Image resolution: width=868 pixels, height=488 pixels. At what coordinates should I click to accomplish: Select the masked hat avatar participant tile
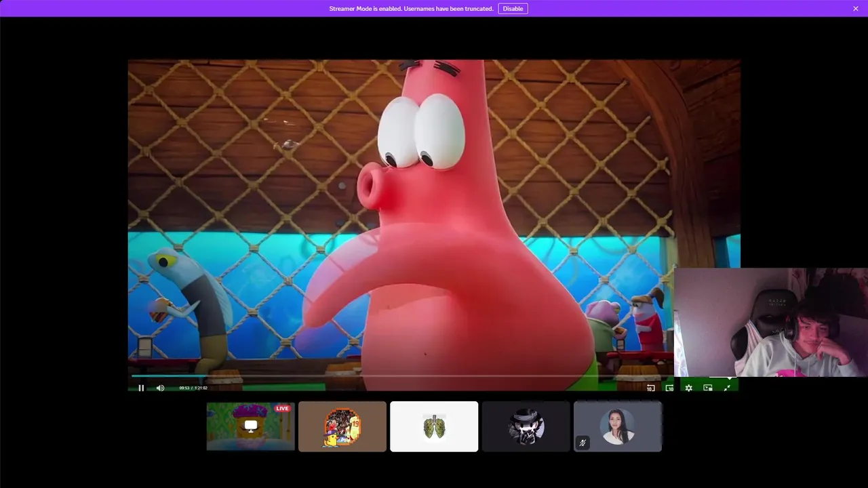526,426
